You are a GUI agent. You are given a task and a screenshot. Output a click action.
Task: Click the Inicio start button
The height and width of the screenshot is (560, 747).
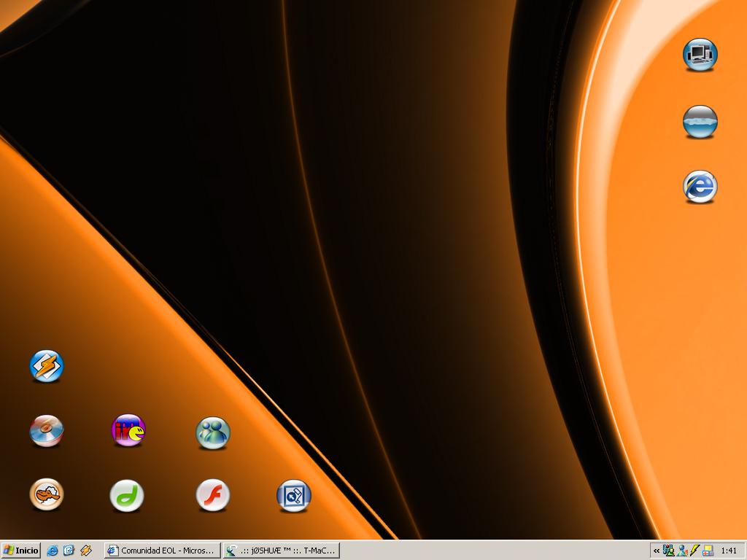[x=21, y=551]
